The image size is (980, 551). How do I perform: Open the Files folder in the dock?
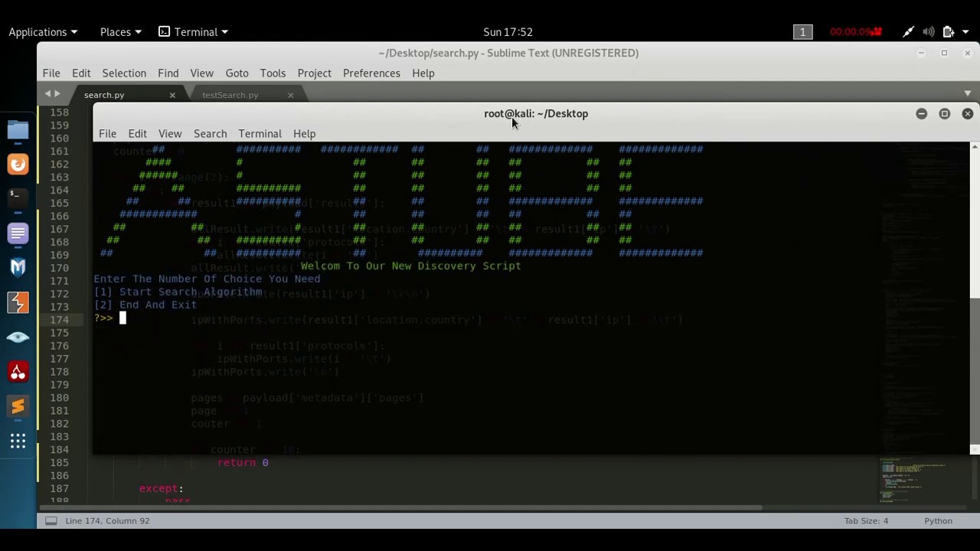tap(18, 130)
